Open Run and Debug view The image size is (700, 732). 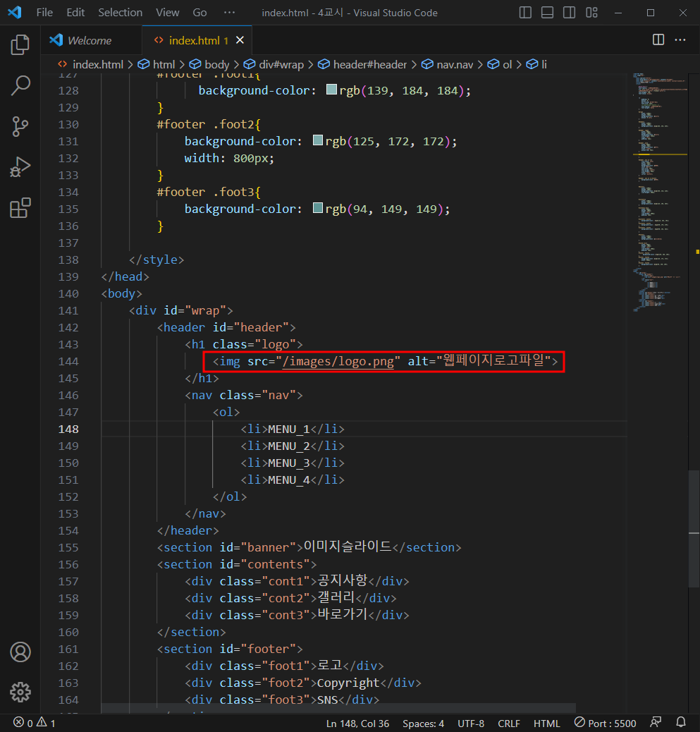click(20, 167)
